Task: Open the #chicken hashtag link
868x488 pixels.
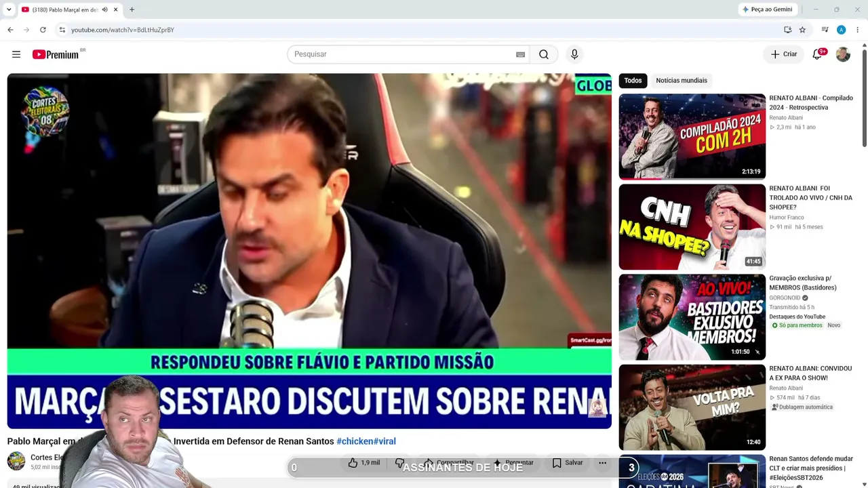Action: [x=355, y=441]
